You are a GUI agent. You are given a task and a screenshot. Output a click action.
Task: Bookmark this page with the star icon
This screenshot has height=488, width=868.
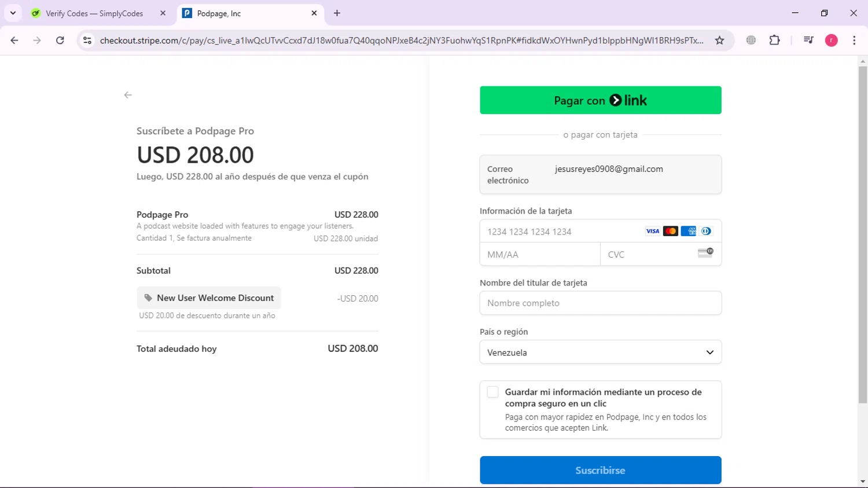pyautogui.click(x=719, y=41)
